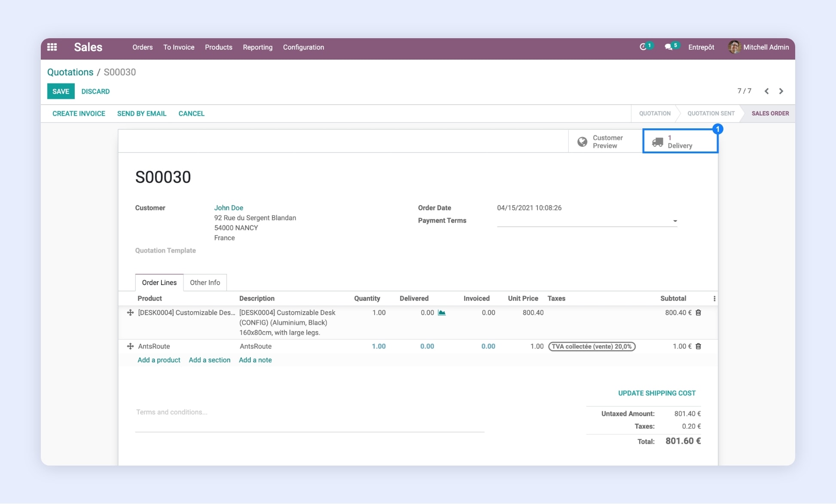The width and height of the screenshot is (836, 504).
Task: Click the Customer Preview globe icon
Action: coord(582,142)
